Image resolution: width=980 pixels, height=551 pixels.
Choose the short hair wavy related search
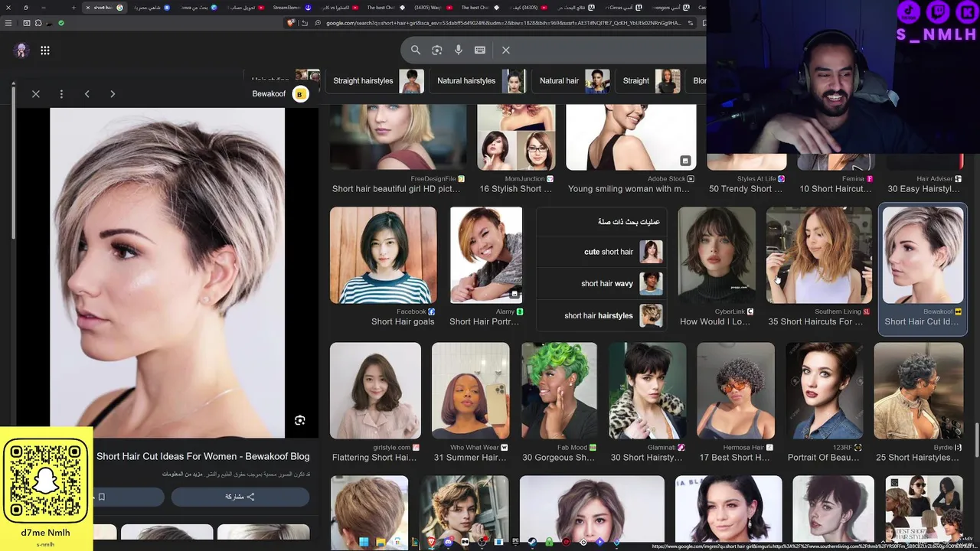click(x=602, y=283)
